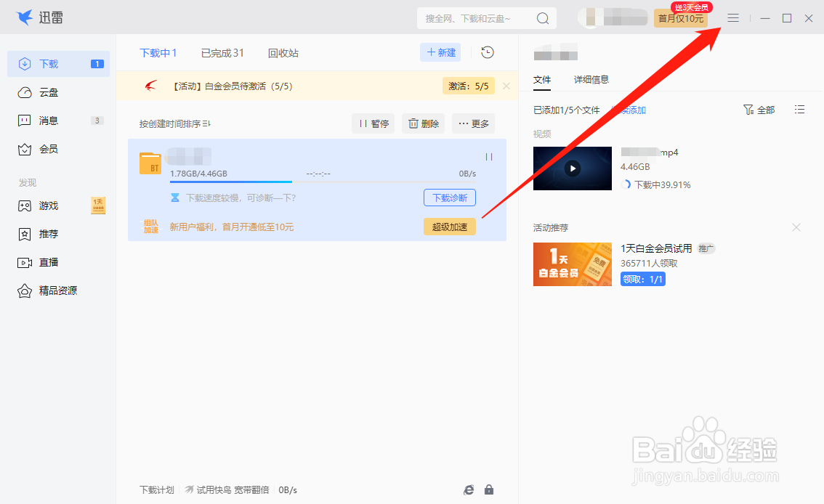Open download history clock icon

(x=488, y=52)
